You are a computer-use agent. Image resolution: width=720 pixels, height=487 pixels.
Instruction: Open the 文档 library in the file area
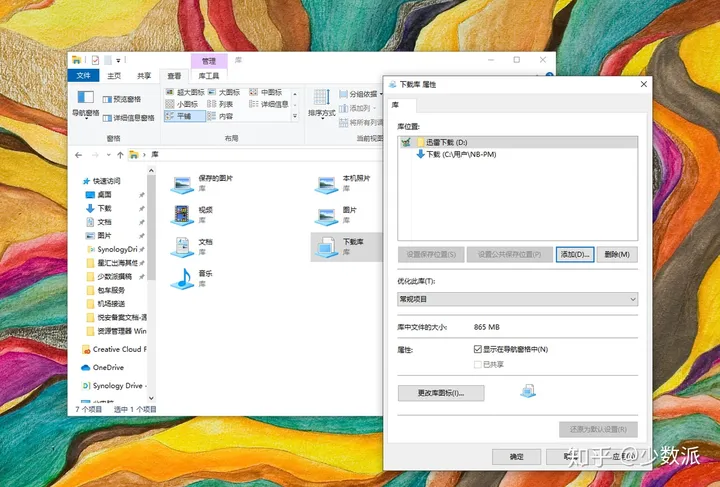(x=192, y=247)
